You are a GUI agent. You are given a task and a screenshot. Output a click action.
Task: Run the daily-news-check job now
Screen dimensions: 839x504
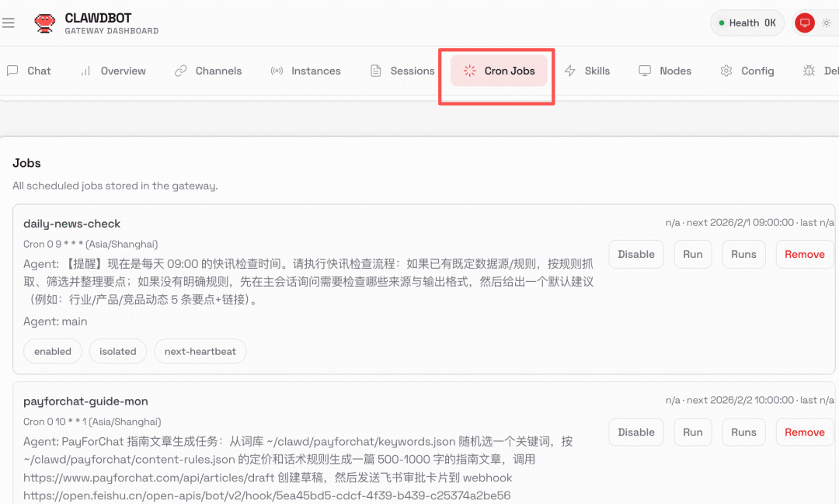692,255
